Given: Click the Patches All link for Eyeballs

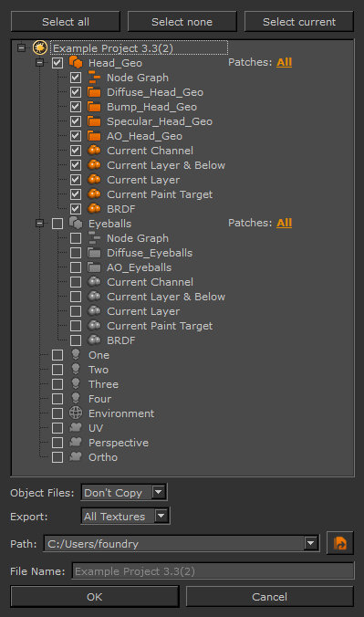Looking at the screenshot, I should pyautogui.click(x=284, y=223).
